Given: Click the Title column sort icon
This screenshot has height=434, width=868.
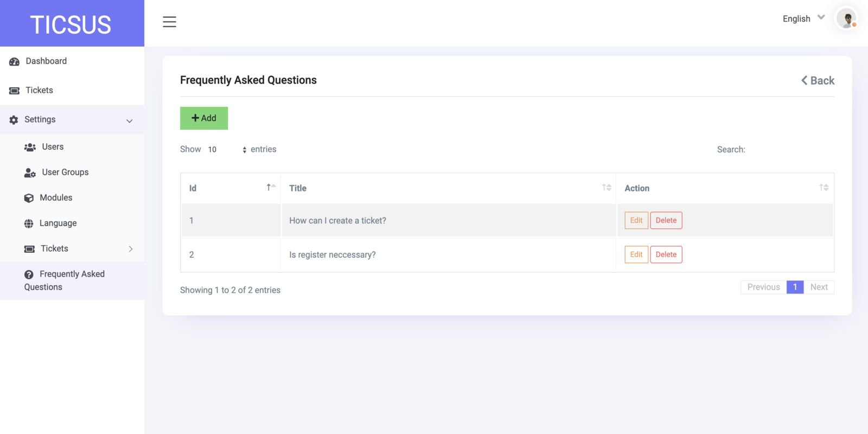Looking at the screenshot, I should (x=607, y=187).
